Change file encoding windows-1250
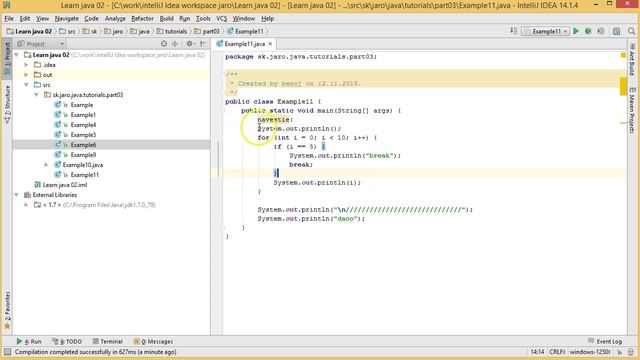Viewport: 640px width, 360px height. point(590,352)
